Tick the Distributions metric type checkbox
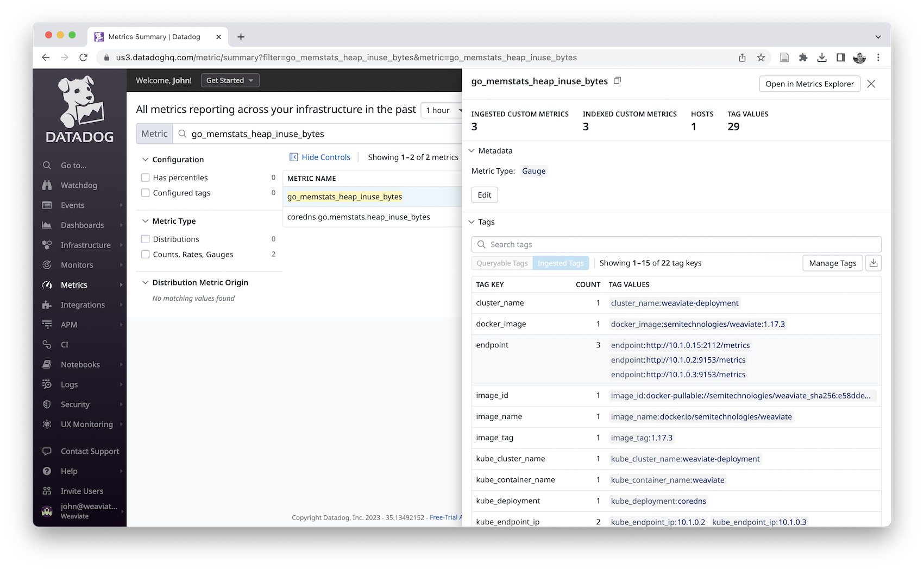This screenshot has height=570, width=924. point(146,239)
